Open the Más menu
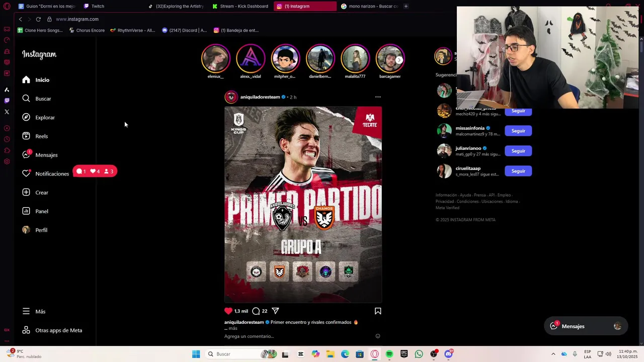 click(34, 311)
